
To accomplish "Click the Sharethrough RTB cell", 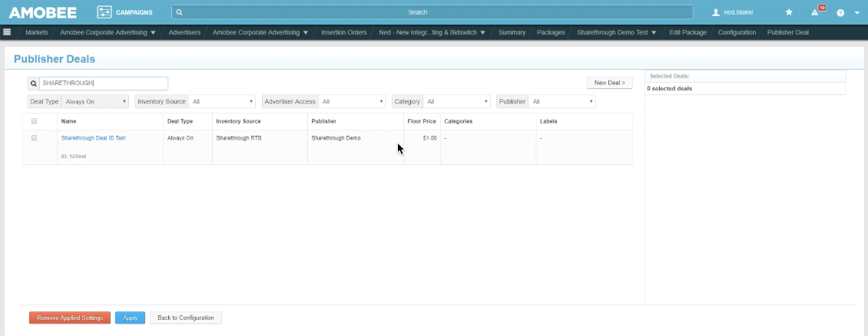I will click(x=239, y=138).
